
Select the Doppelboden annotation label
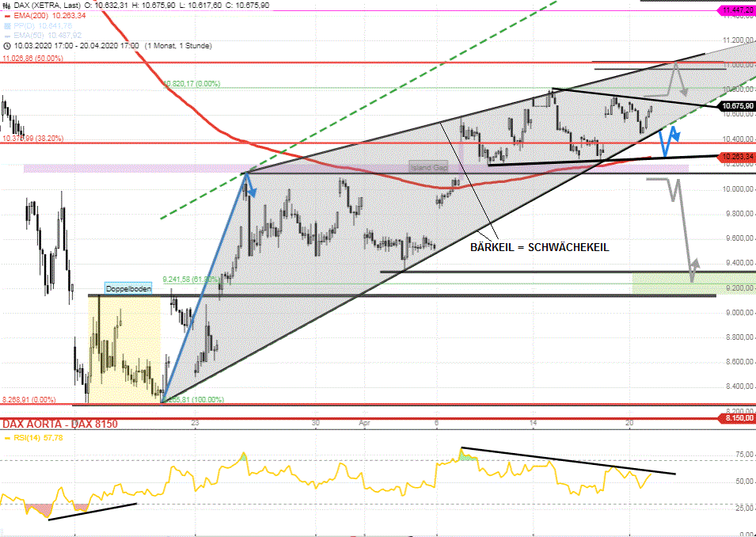point(129,288)
